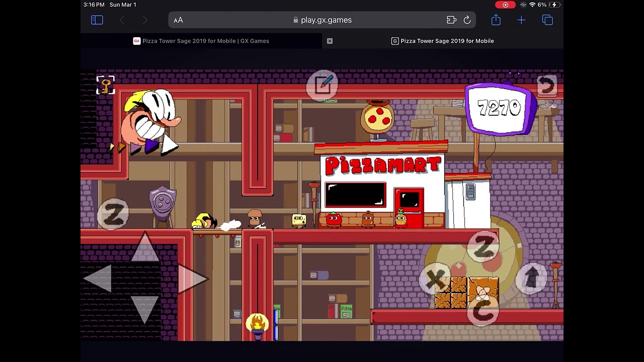The height and width of the screenshot is (362, 644).
Task: Open the AA reader text options
Action: coord(178,20)
